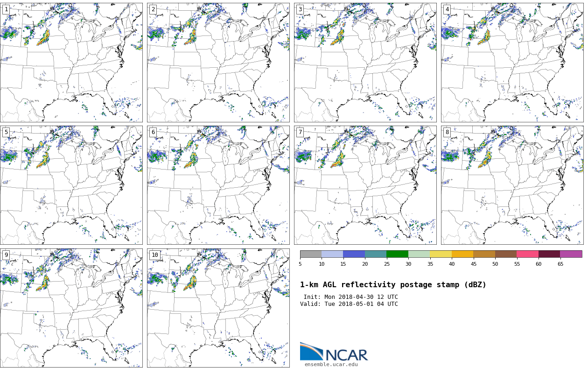Click the purple 65+ dBZ swatch
This screenshot has height=368, width=588.
(571, 255)
